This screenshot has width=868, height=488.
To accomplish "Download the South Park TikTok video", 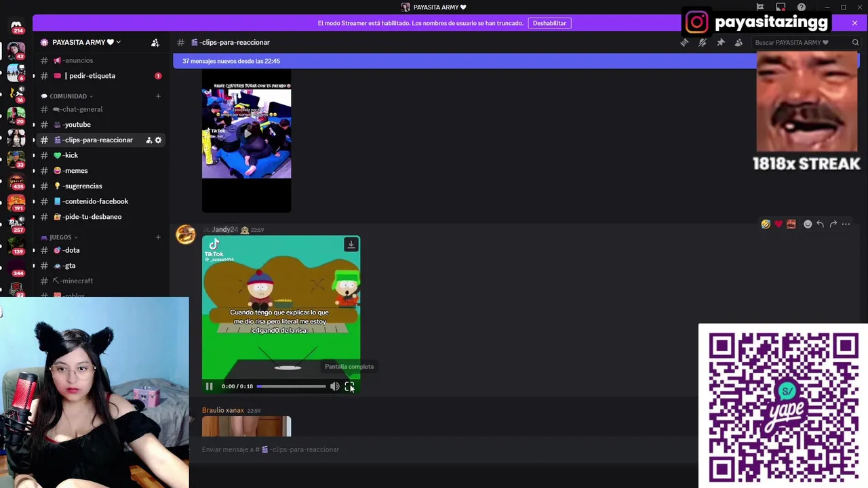I will click(x=351, y=244).
